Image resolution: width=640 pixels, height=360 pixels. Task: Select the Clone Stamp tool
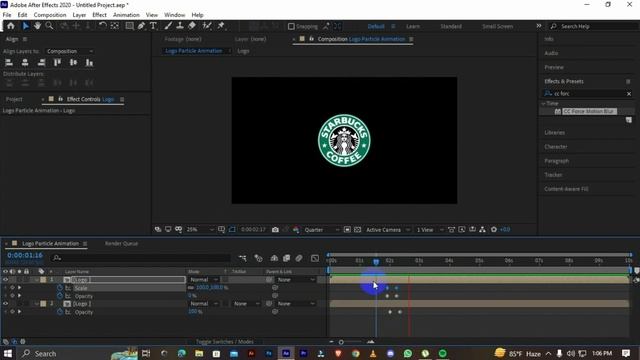click(180, 26)
